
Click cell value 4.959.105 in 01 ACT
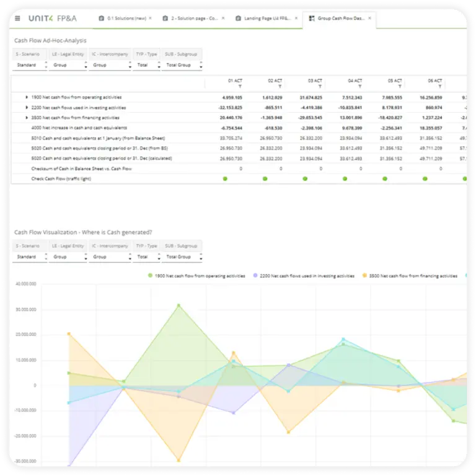[x=232, y=97]
